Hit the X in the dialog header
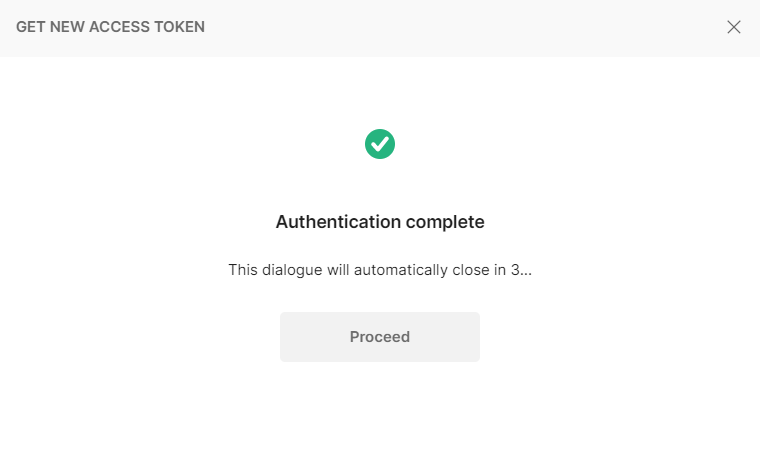The width and height of the screenshot is (760, 472). coord(734,27)
